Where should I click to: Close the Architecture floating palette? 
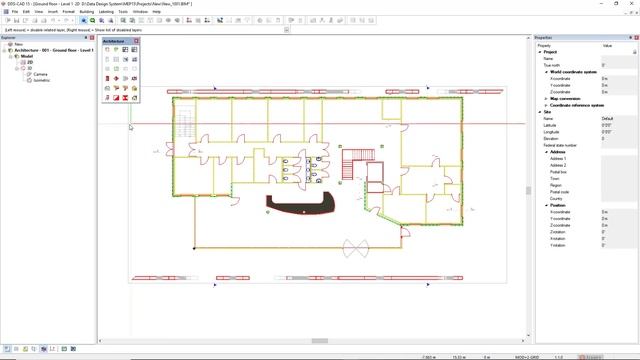pos(136,41)
